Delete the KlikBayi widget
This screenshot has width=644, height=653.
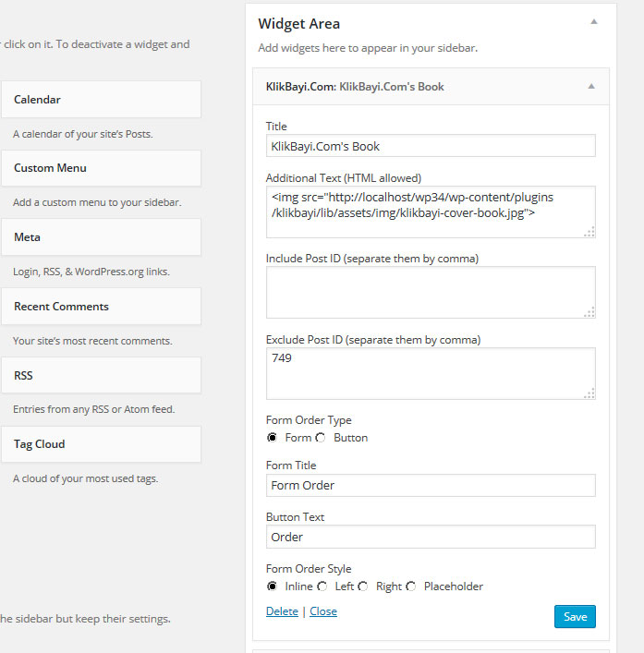(x=282, y=611)
